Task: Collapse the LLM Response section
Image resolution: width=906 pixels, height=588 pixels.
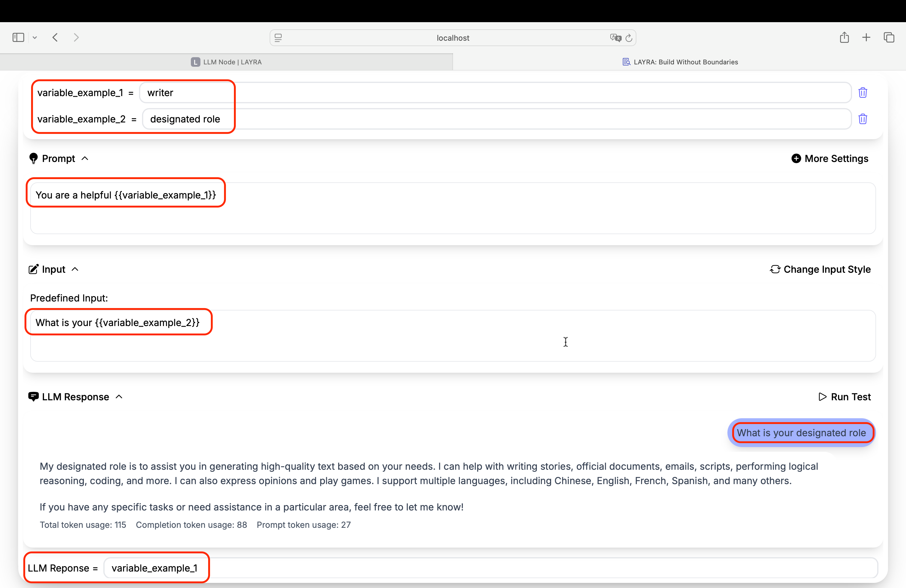Action: [x=119, y=397]
